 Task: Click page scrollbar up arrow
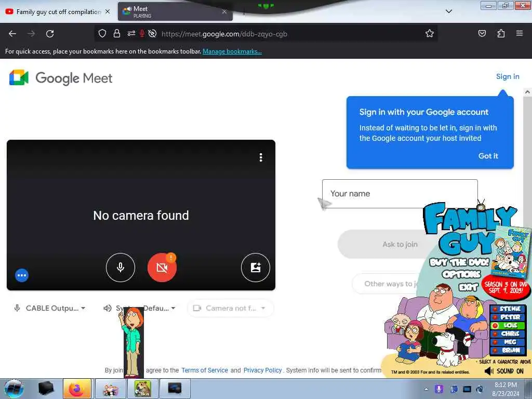[527, 92]
